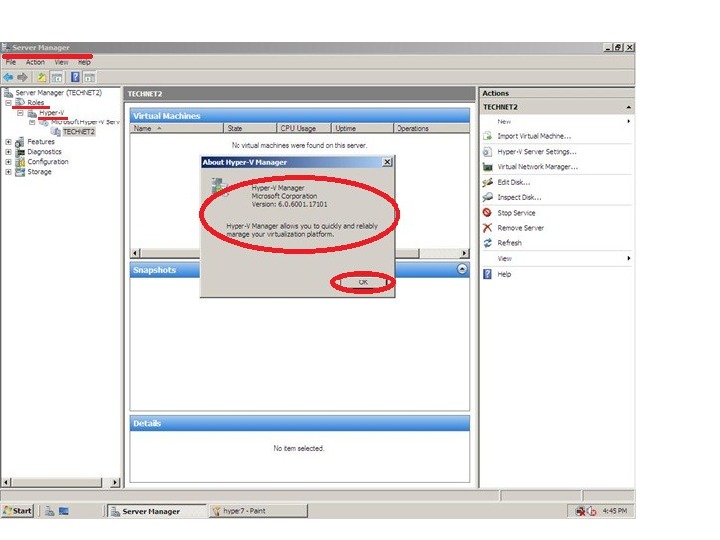The height and width of the screenshot is (540, 720).
Task: Click the Storage node icon
Action: [x=20, y=172]
